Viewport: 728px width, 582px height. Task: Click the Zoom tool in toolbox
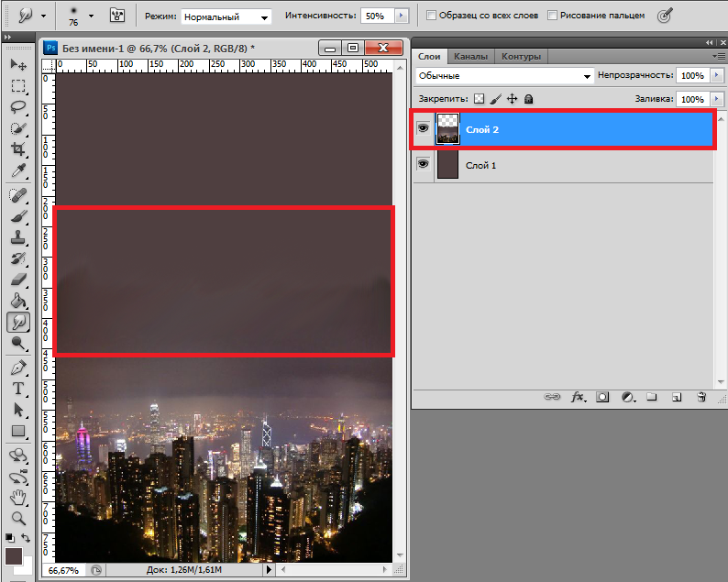[x=17, y=518]
